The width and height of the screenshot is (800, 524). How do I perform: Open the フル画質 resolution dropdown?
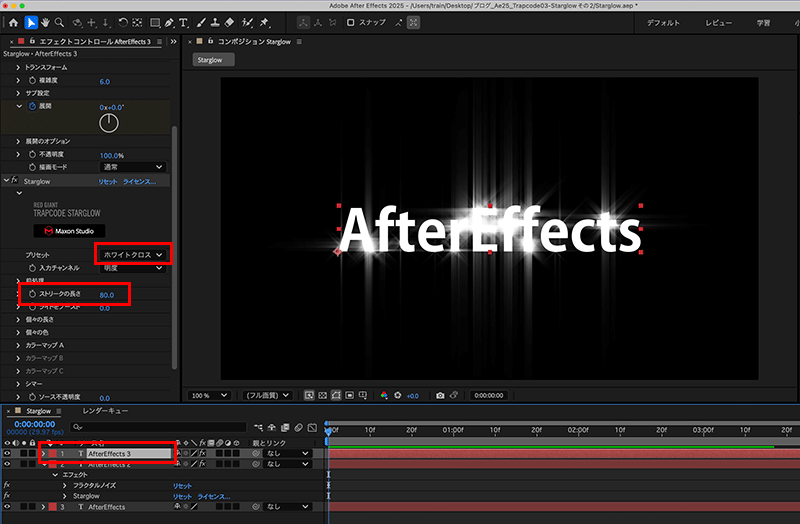[x=267, y=395]
